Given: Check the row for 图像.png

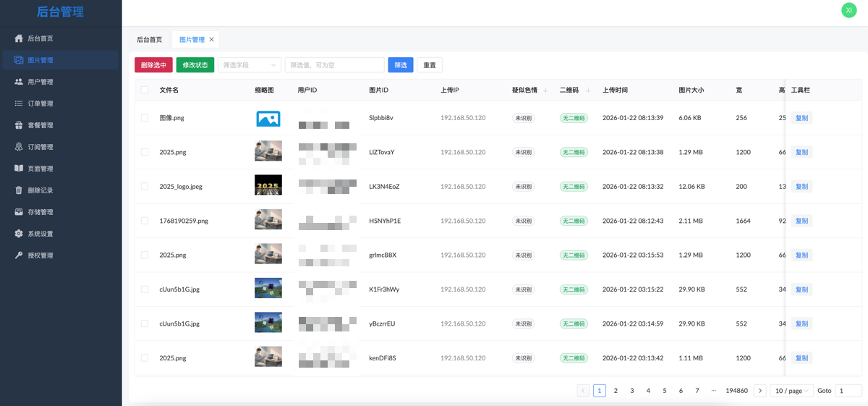Looking at the screenshot, I should 145,118.
